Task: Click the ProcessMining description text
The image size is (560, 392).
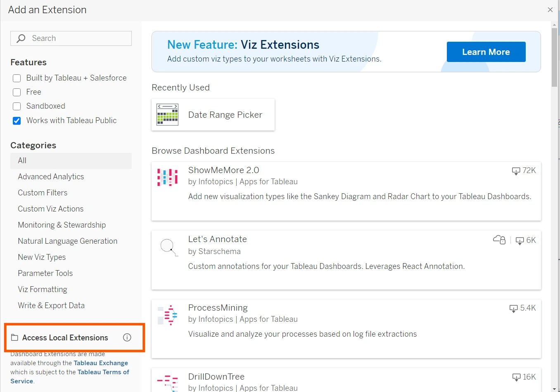Action: [x=302, y=334]
